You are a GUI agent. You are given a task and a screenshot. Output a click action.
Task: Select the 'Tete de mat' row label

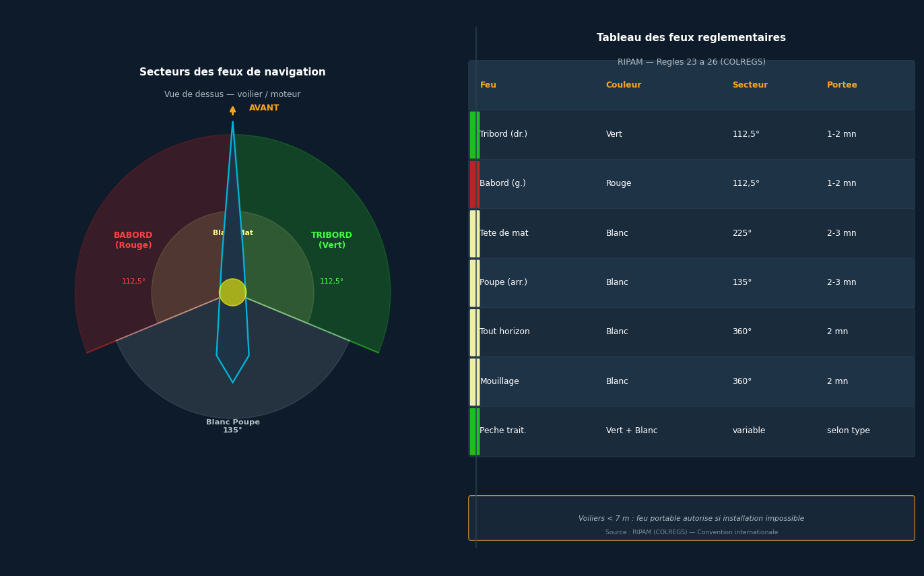(504, 234)
